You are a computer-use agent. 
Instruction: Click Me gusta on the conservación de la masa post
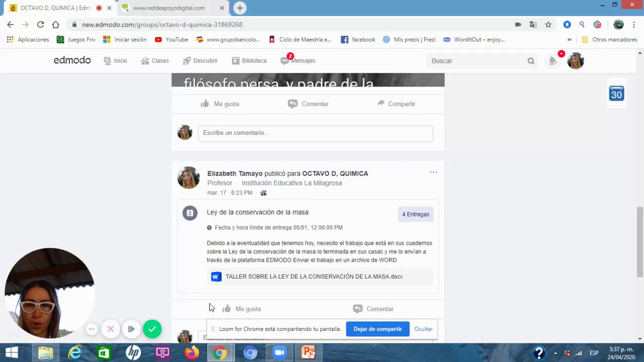tap(242, 309)
